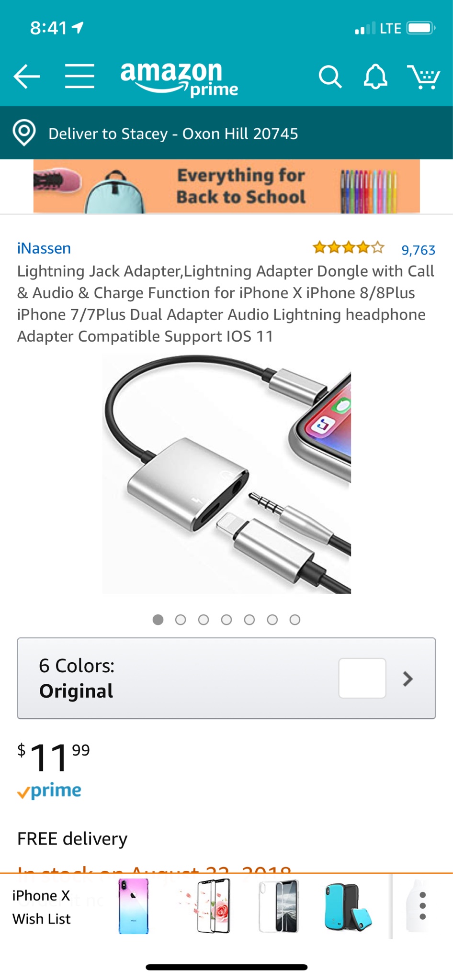Tap the delivery location pin icon
This screenshot has height=980, width=453.
pos(24,133)
